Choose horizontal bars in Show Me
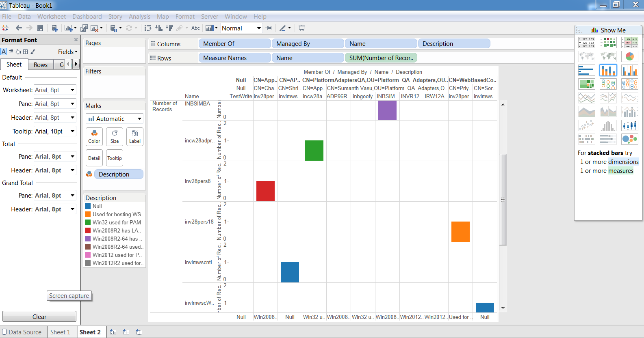The image size is (644, 338). click(586, 70)
